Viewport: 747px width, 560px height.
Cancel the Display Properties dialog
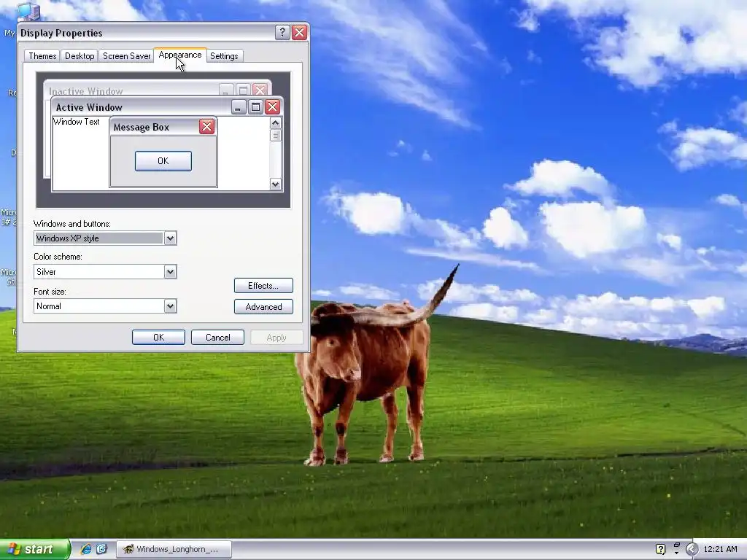pos(217,338)
